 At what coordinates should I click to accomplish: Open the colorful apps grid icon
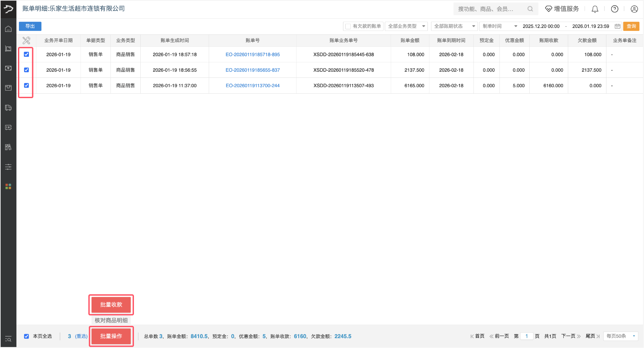tap(8, 187)
